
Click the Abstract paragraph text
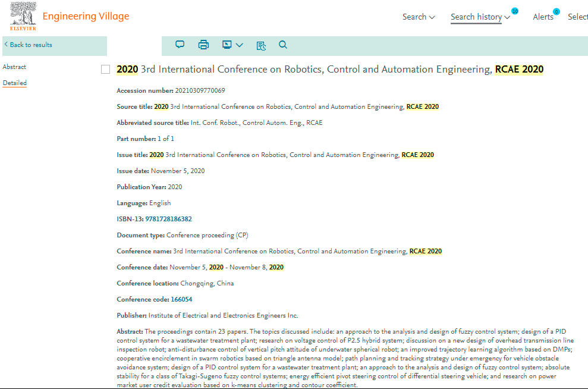pos(345,358)
